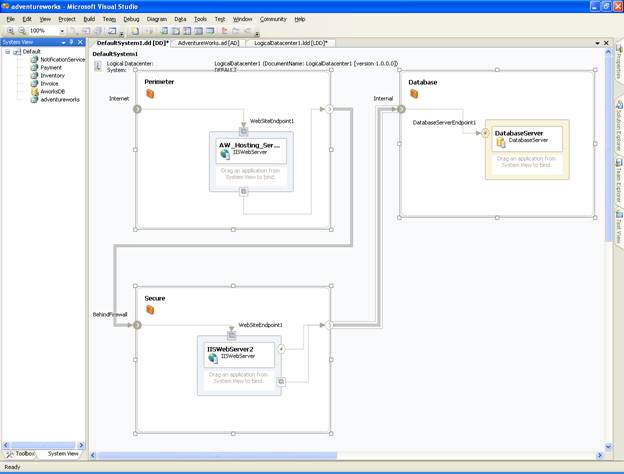The image size is (624, 474).
Task: Click the diagram vertical scrollbar up arrow
Action: click(x=608, y=52)
